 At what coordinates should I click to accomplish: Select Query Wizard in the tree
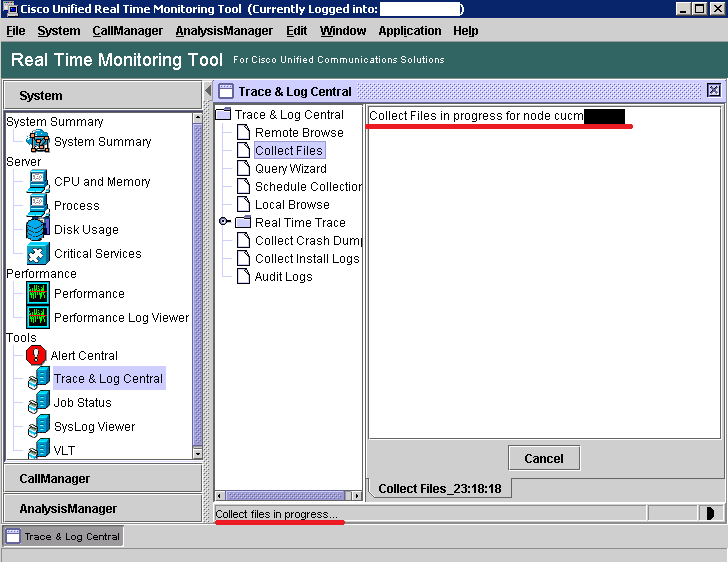click(291, 169)
